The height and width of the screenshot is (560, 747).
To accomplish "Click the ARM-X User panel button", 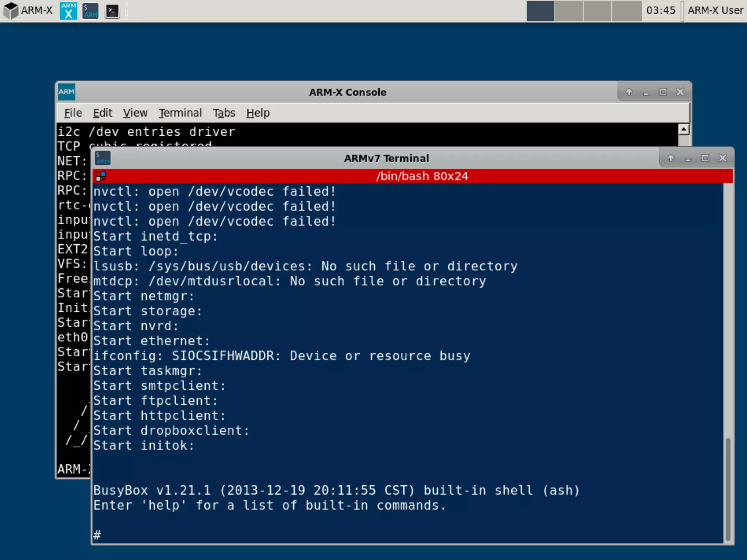I will pos(715,11).
